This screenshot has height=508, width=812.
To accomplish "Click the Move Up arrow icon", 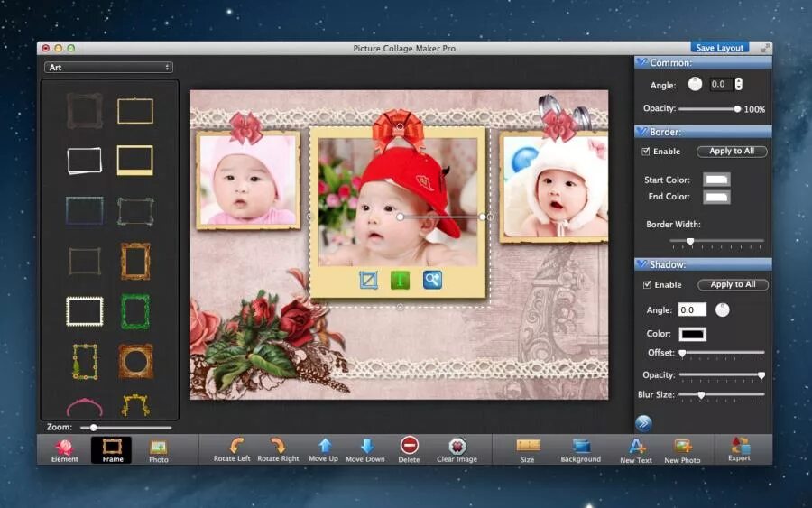I will tap(325, 446).
